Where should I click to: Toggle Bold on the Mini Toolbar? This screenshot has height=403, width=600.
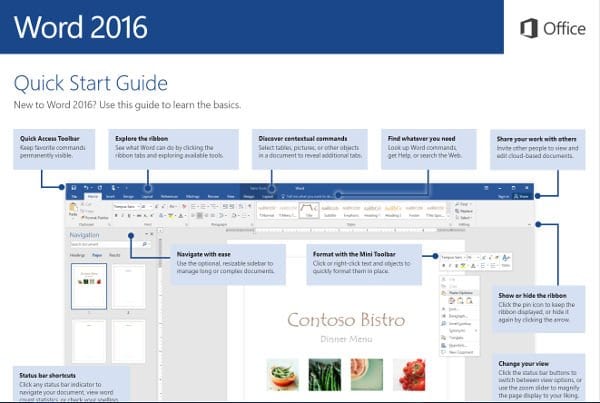click(443, 266)
